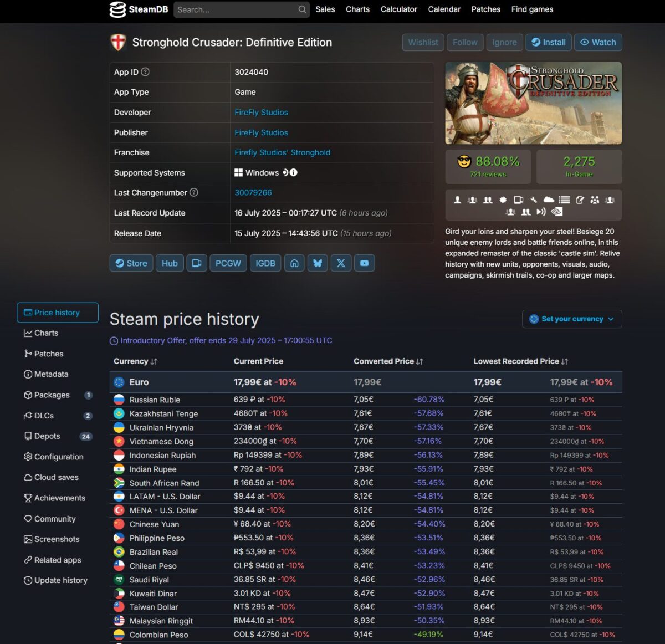Click the Ignore button
The height and width of the screenshot is (644, 665).
tap(504, 42)
